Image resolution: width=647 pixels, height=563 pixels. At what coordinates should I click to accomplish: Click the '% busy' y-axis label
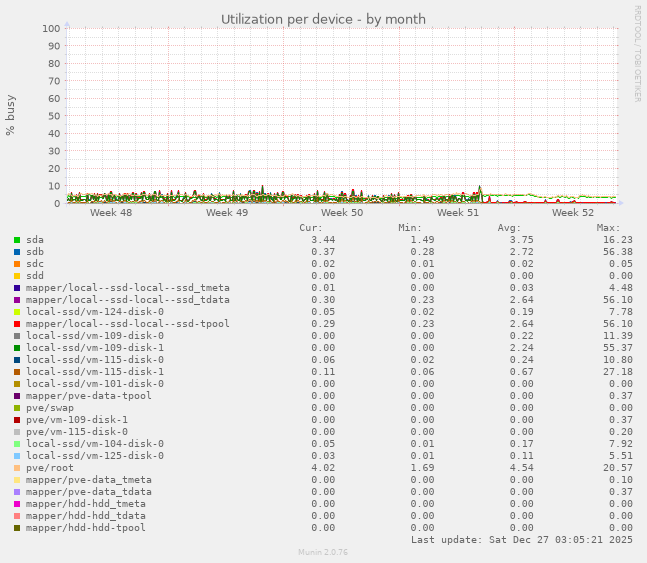10,115
